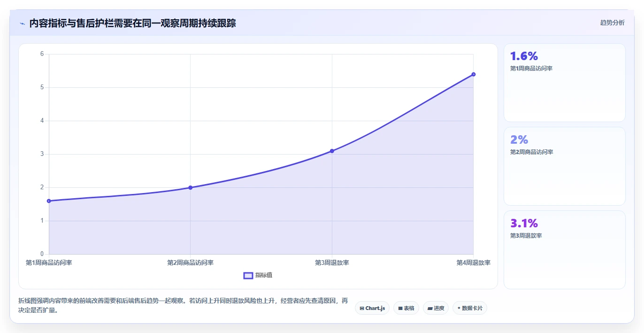Click the y-axis tick label 0
Screen dimensions: 644x333
[x=42, y=254]
